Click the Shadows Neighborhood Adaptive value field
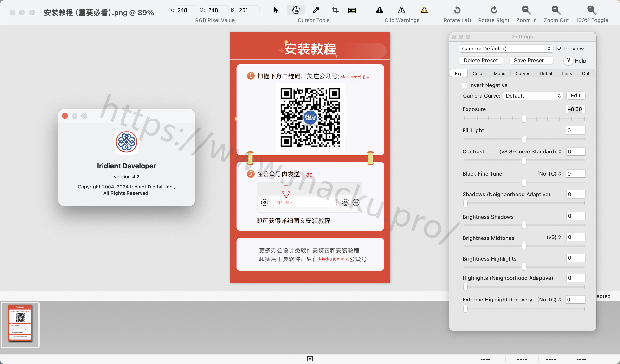 point(575,194)
